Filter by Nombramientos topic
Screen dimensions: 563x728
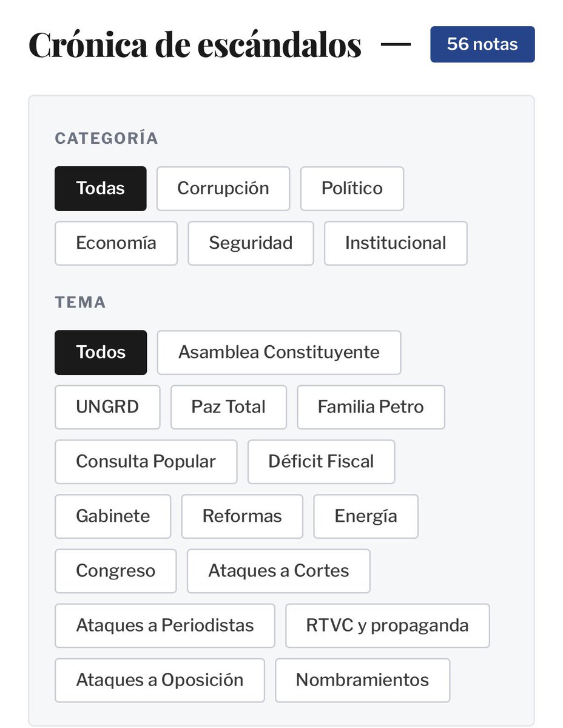click(363, 680)
